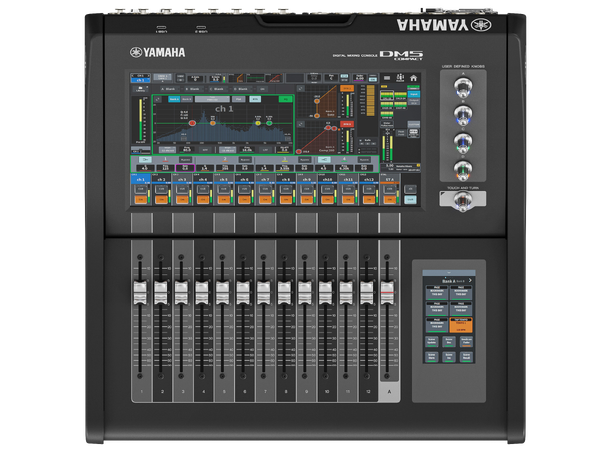Touch user defined knob B
This screenshot has height=450, width=610.
[463, 115]
